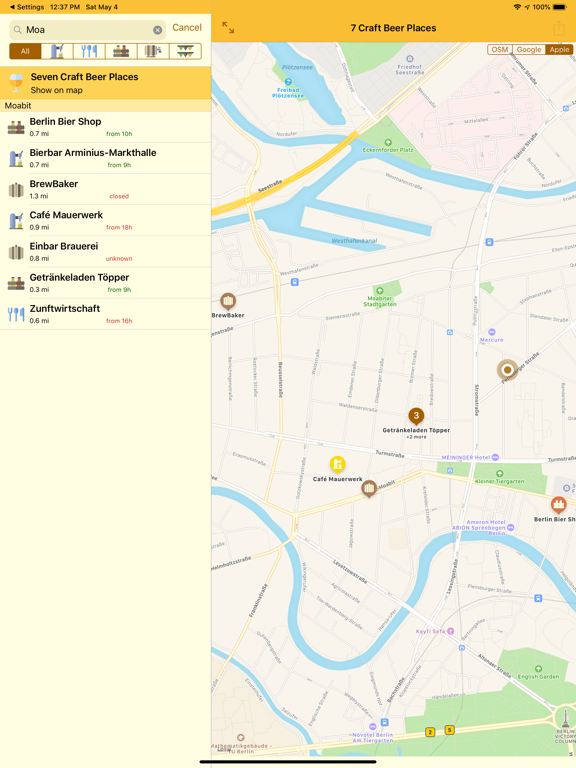Tap the Moabiter Stadtgarten park marker
This screenshot has height=768, width=576.
[380, 291]
